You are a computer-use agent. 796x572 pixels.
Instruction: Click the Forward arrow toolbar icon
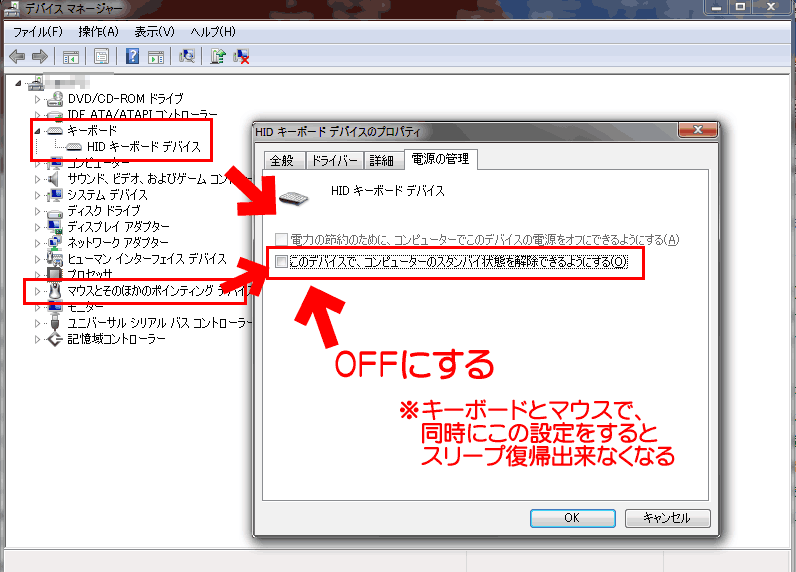40,56
